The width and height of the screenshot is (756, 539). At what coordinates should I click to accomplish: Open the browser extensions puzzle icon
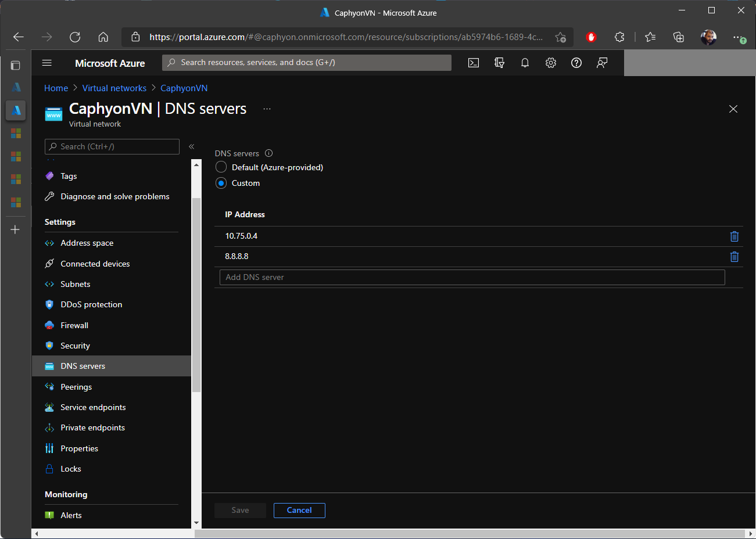coord(619,37)
